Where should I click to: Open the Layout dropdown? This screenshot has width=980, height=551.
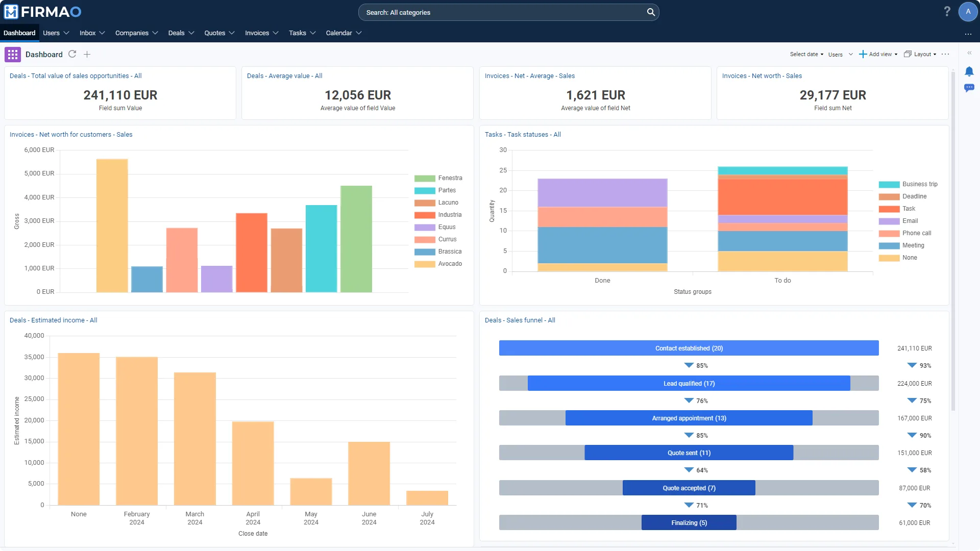[920, 54]
